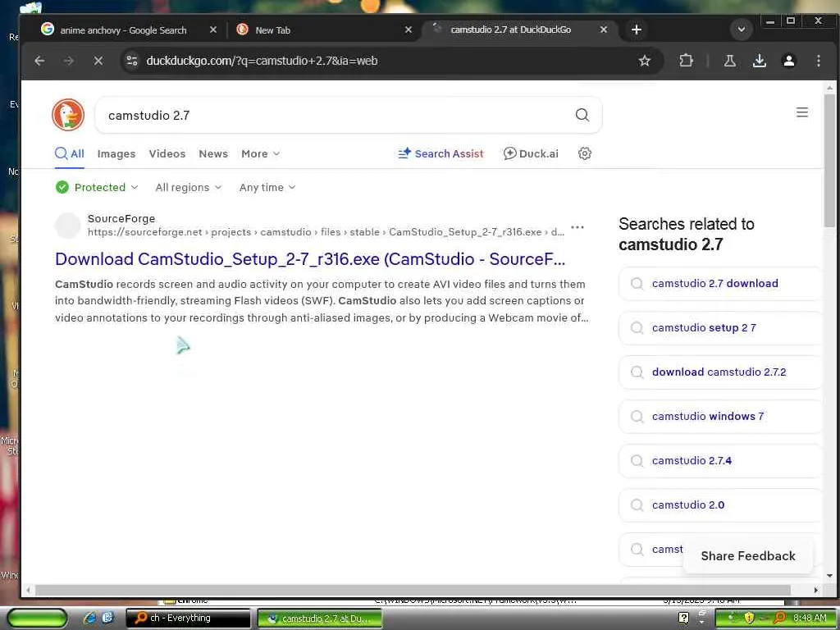Expand the All regions dropdown

(188, 187)
